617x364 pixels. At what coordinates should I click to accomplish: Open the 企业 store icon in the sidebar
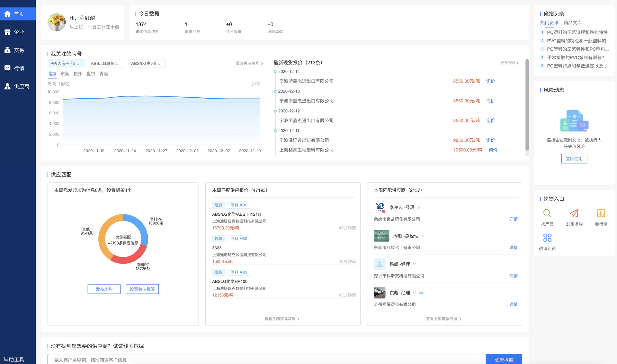pyautogui.click(x=7, y=32)
